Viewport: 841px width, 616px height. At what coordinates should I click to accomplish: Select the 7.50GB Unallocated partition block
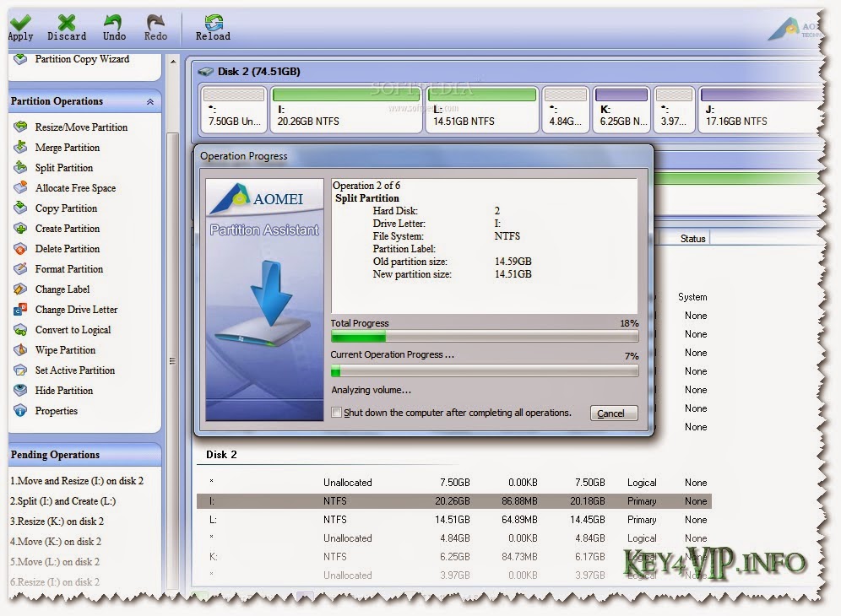(x=233, y=110)
